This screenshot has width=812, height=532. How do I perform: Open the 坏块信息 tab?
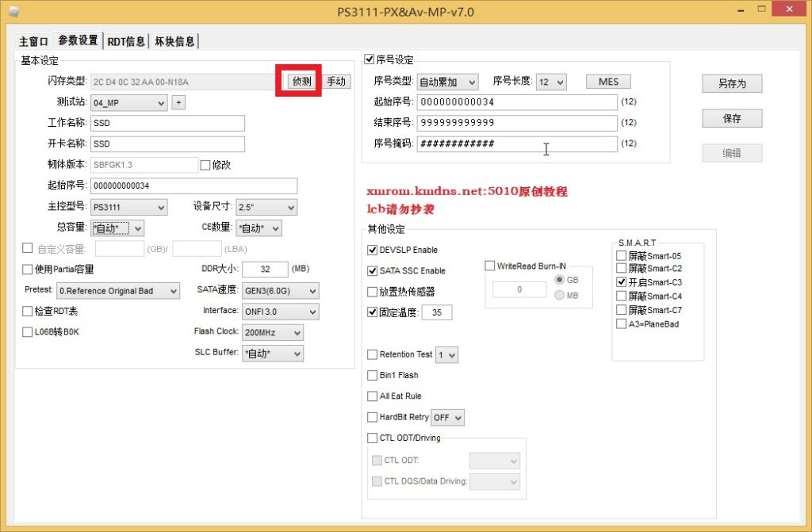tap(174, 41)
